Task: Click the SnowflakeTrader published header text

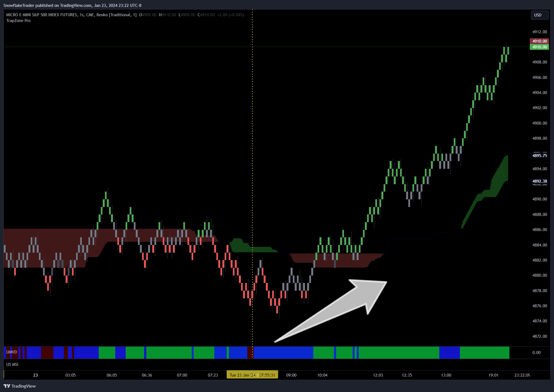Action: 72,5
